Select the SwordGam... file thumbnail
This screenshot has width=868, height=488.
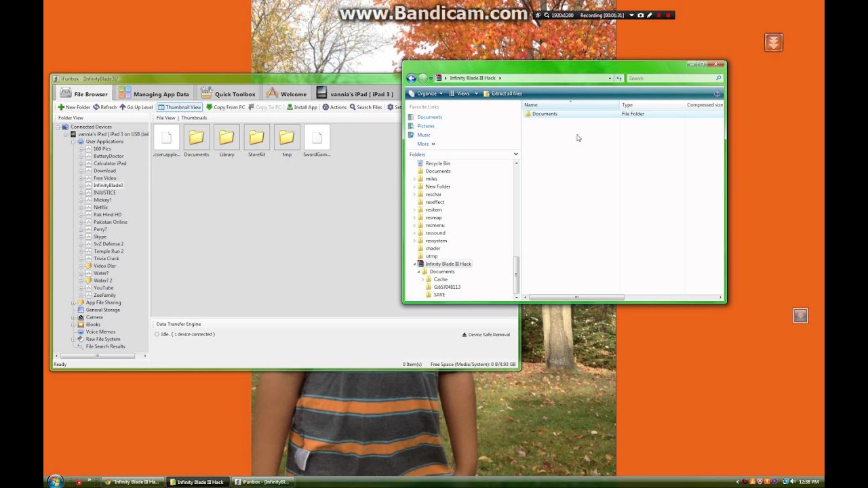317,141
